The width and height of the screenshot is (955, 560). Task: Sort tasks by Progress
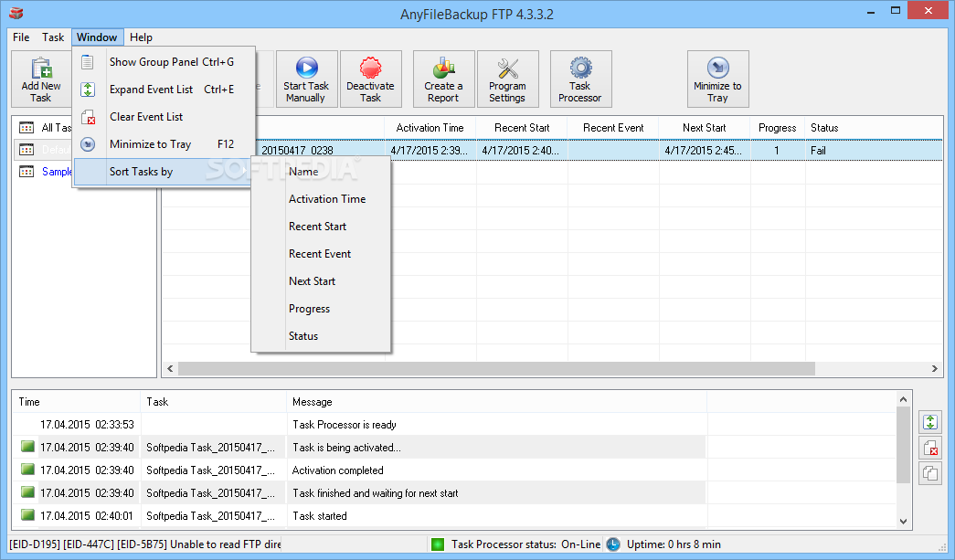[321, 309]
